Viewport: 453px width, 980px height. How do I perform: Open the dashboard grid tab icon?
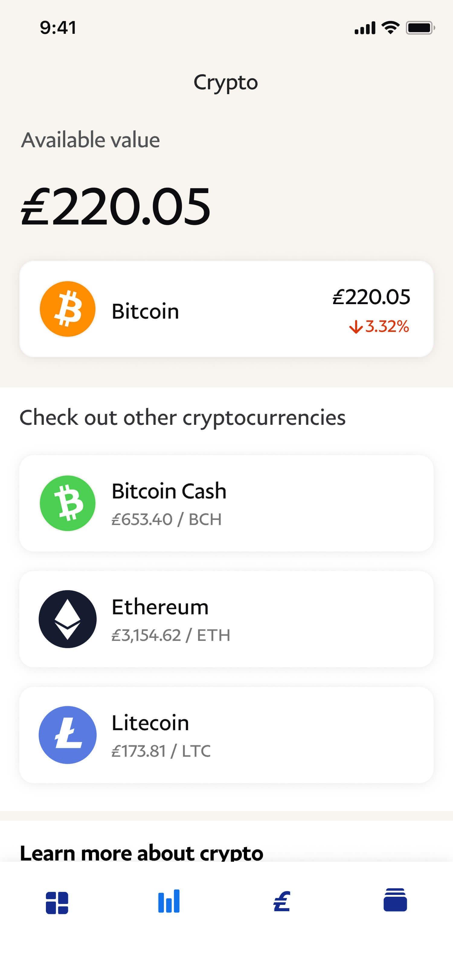pos(57,902)
